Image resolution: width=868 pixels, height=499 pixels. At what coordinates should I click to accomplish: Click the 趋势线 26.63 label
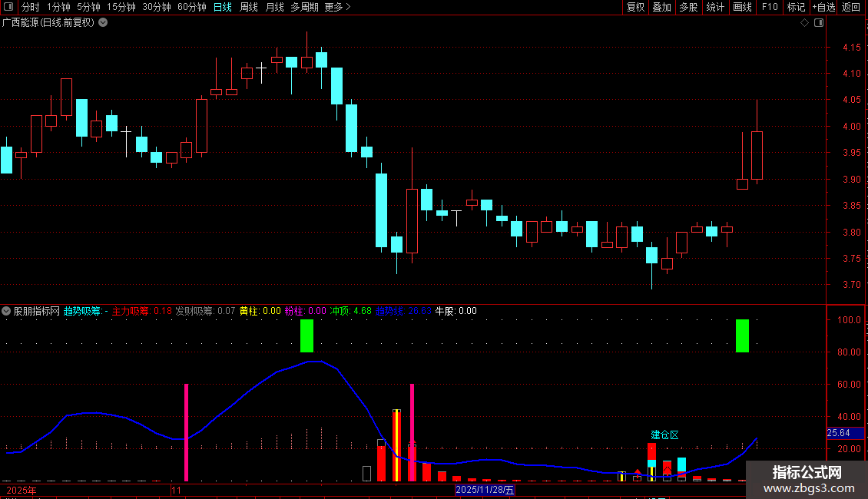coord(403,311)
